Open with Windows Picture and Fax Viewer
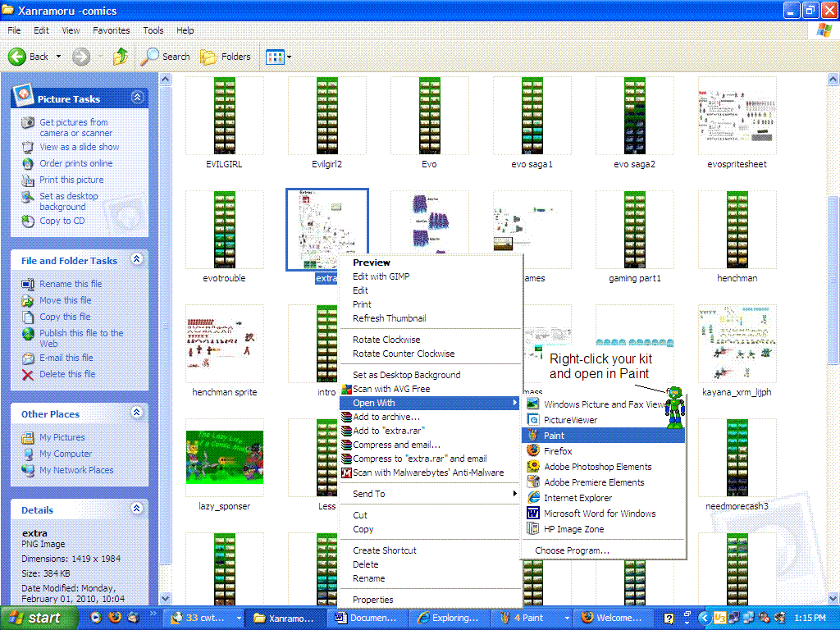Viewport: 840px width, 630px height. [599, 404]
